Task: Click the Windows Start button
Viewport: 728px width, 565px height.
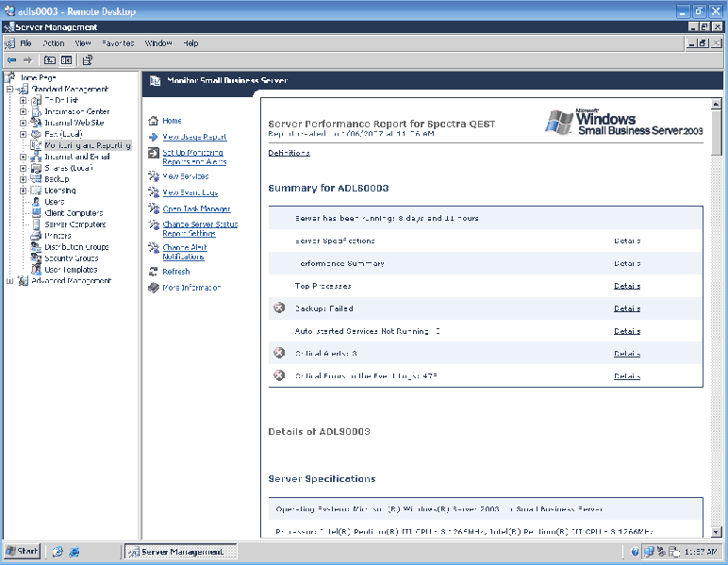Action: 23,552
